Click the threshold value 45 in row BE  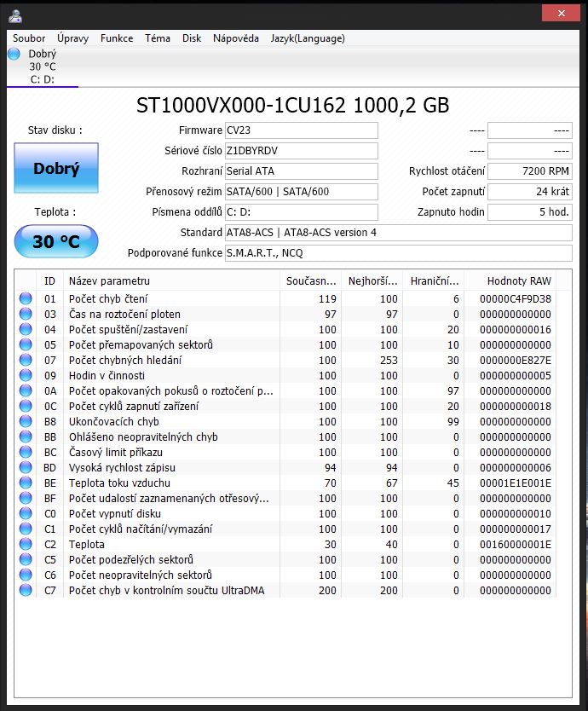pos(453,483)
